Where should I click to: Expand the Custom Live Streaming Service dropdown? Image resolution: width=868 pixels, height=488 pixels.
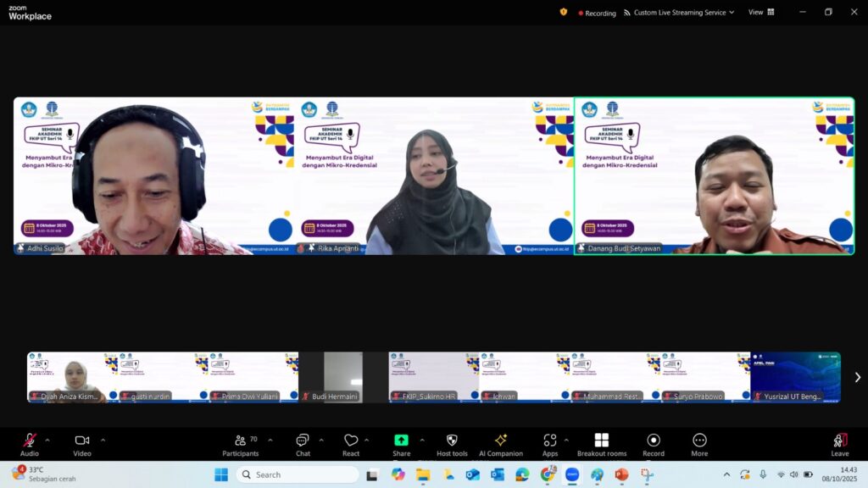731,13
